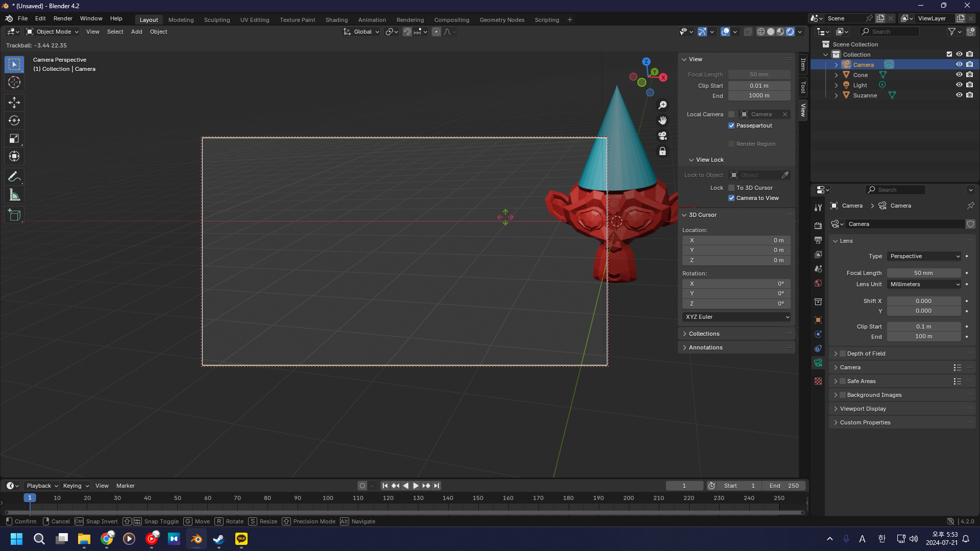
Task: Open the Object properties tab icon
Action: pos(818,320)
